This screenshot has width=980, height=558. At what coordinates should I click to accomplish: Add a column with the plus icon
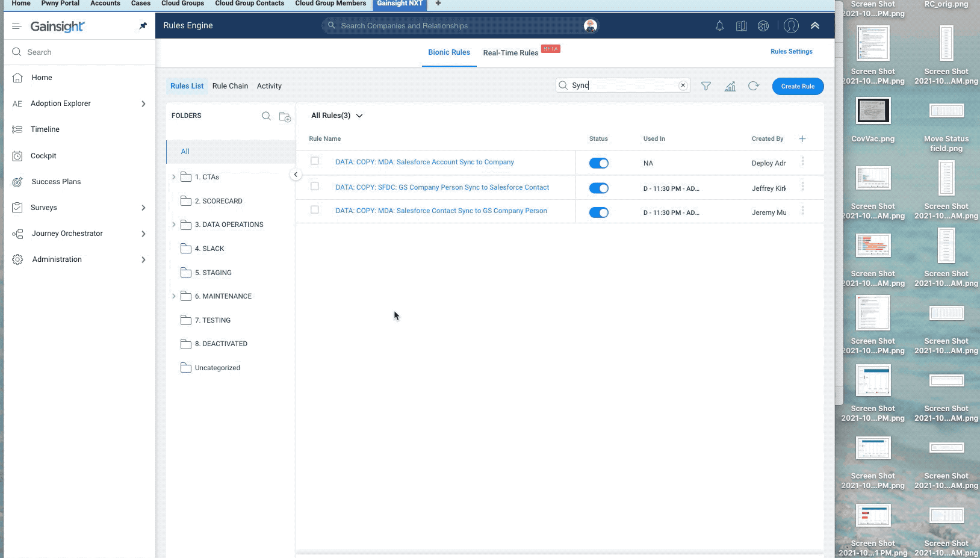pyautogui.click(x=802, y=139)
